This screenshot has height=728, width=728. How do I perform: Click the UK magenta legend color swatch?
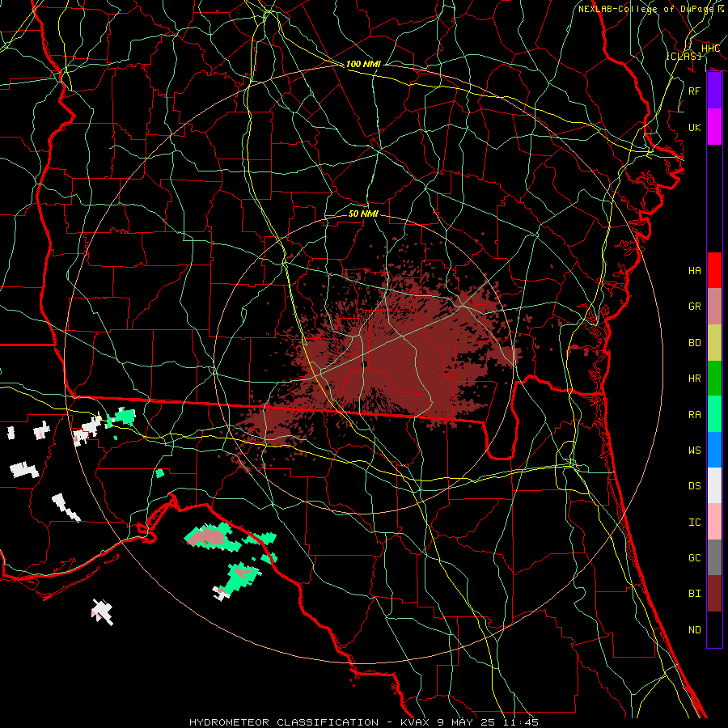tap(714, 127)
